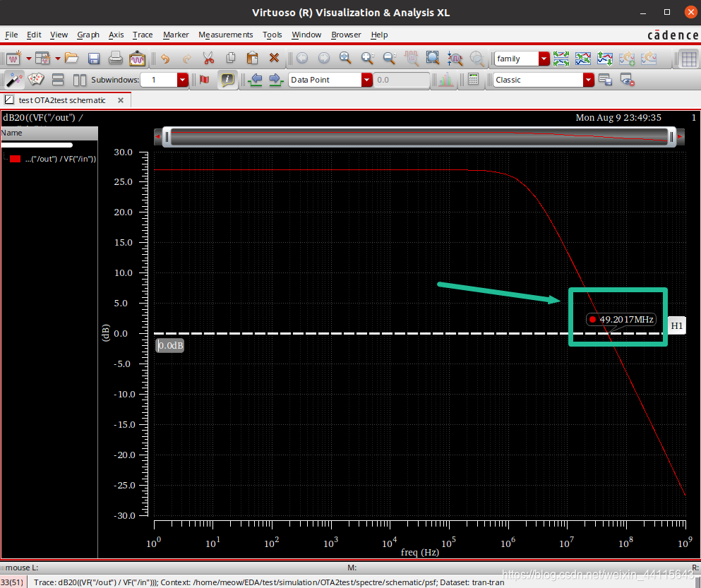Click the new subwindow icon
Screen dimensions: 701x588
pyautogui.click(x=43, y=58)
